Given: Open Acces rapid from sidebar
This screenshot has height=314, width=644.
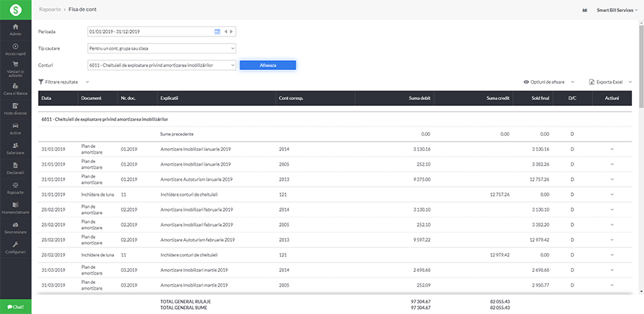Looking at the screenshot, I should 15,49.
